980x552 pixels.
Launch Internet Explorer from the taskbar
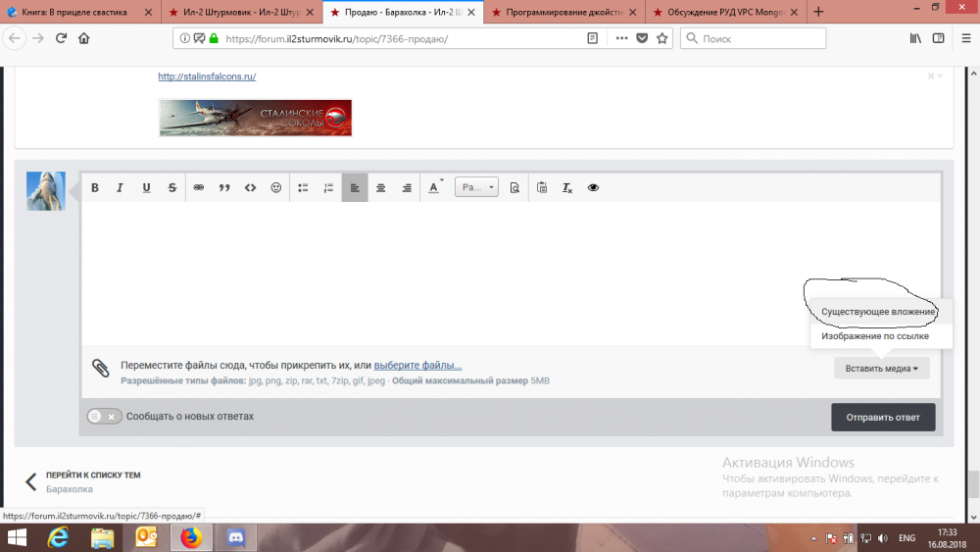click(58, 537)
